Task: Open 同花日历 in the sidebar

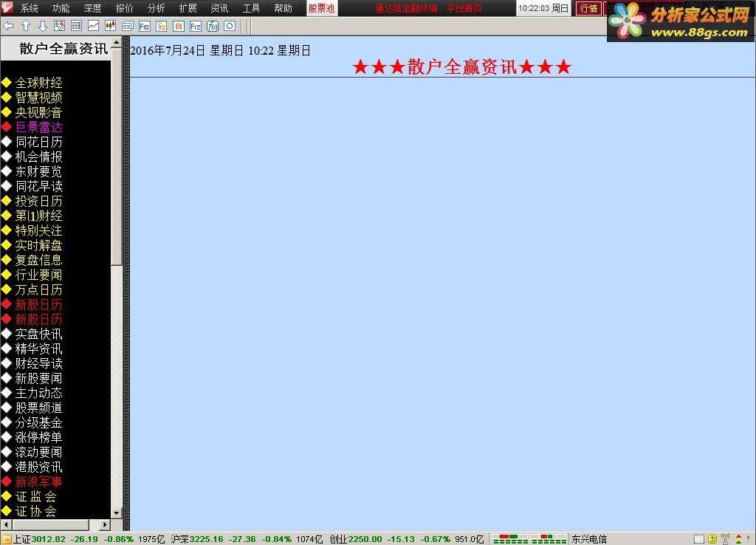Action: click(38, 143)
